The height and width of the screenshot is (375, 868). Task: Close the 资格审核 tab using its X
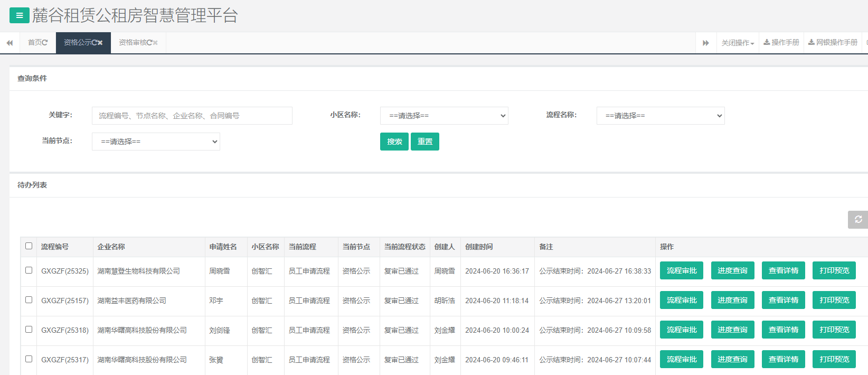[155, 43]
